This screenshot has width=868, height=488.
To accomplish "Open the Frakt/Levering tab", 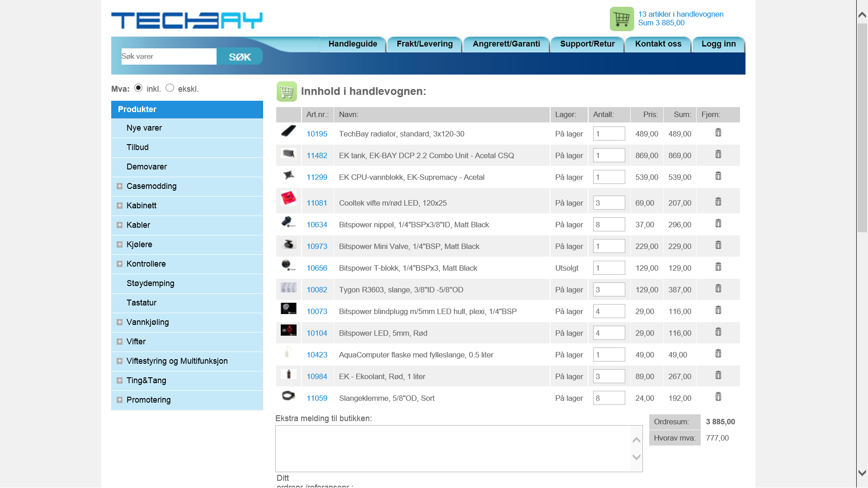I will pyautogui.click(x=425, y=44).
